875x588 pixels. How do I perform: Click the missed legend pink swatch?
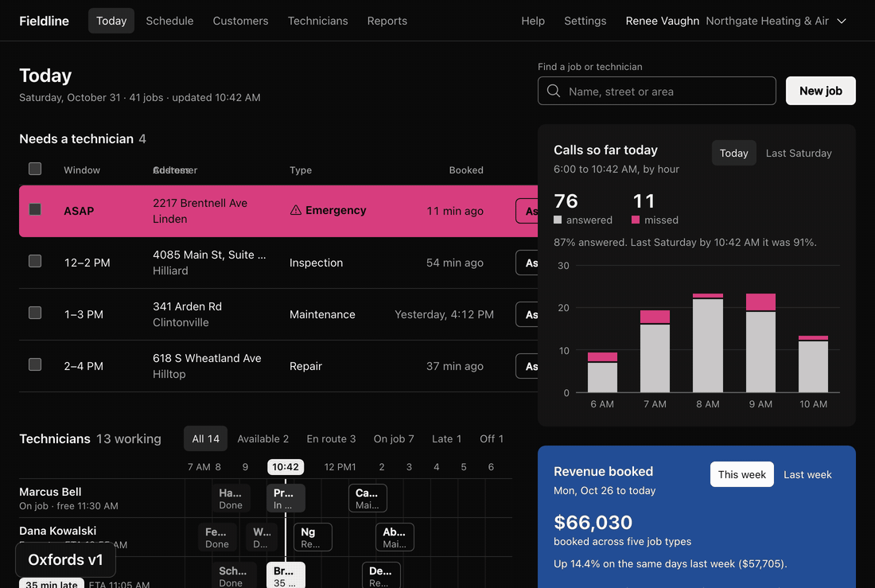tap(635, 220)
